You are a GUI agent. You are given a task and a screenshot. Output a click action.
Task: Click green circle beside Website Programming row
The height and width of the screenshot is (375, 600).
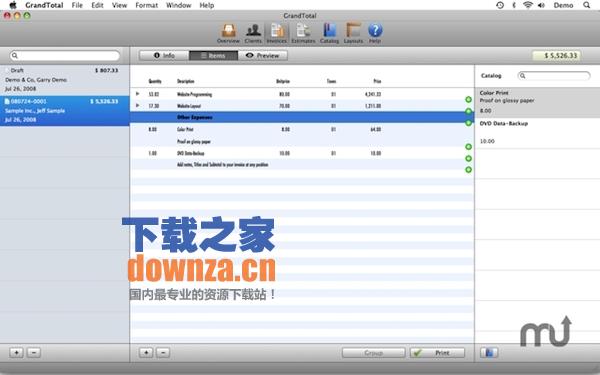pyautogui.click(x=468, y=99)
